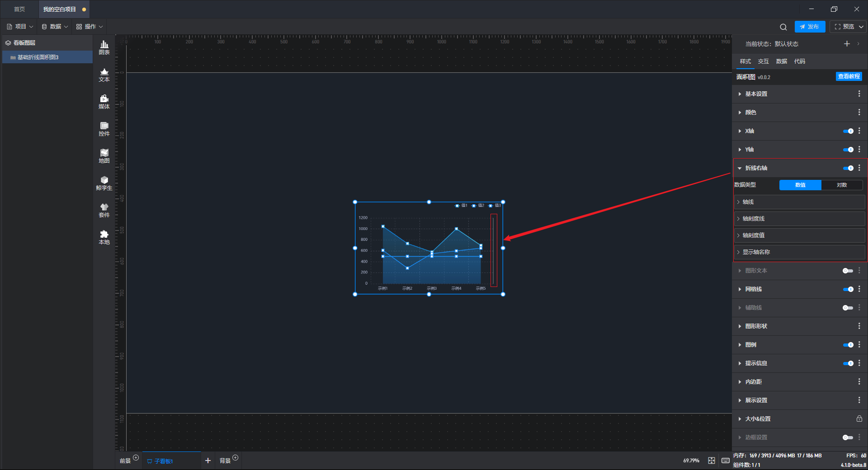Open the 图表 chart components panel

coord(104,47)
